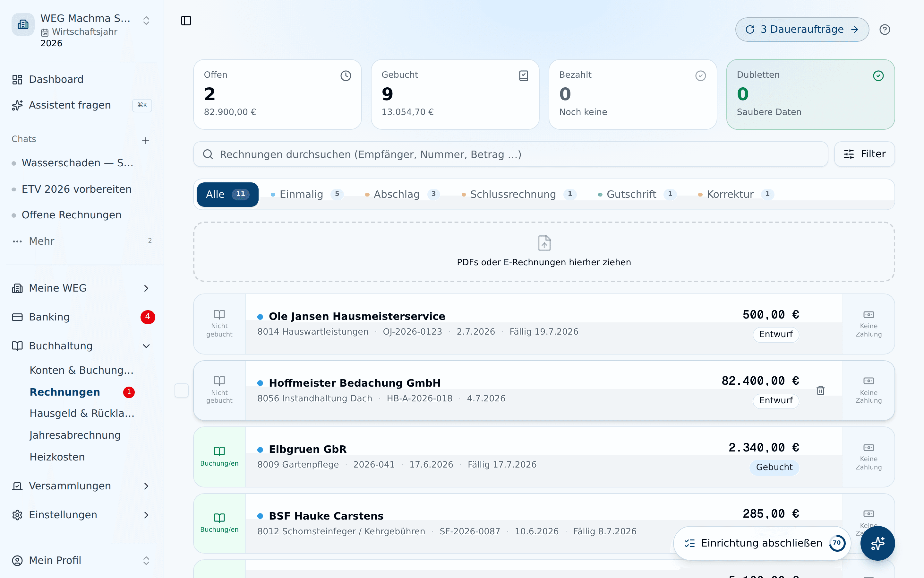924x578 pixels.
Task: Open Jahresabrechnung page
Action: coord(75,435)
